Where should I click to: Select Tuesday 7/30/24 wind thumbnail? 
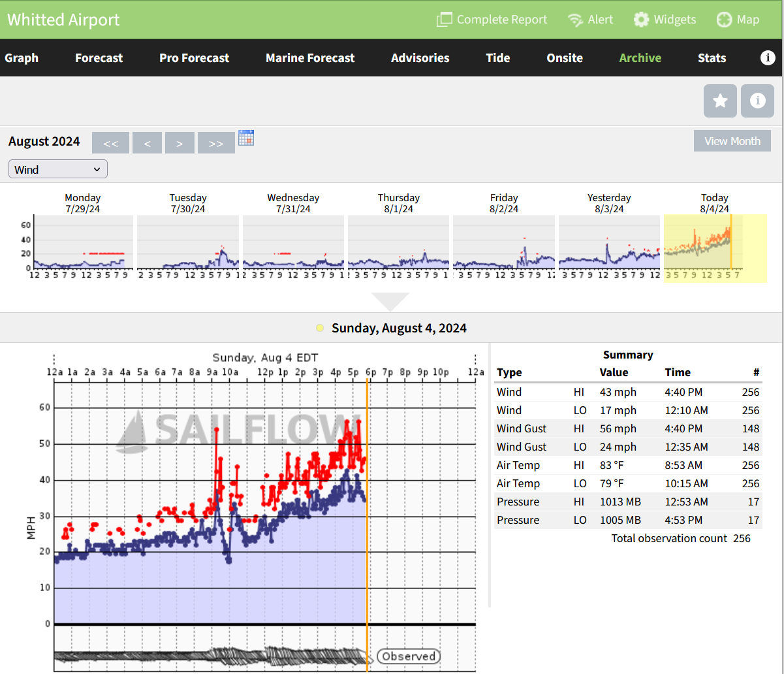coord(188,242)
